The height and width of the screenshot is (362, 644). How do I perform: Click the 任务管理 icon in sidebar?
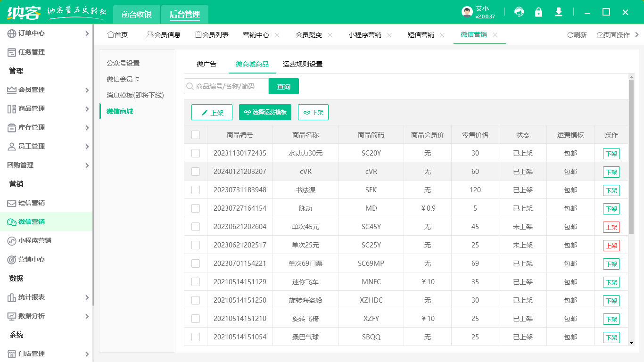coord(12,52)
